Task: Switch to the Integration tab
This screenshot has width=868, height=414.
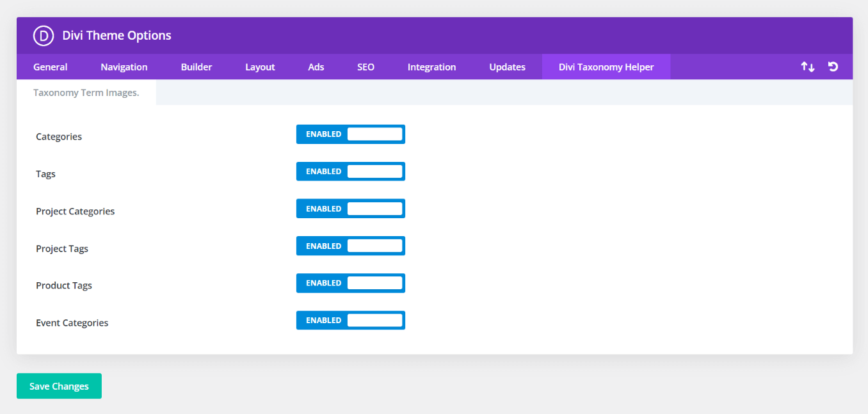Action: click(432, 67)
